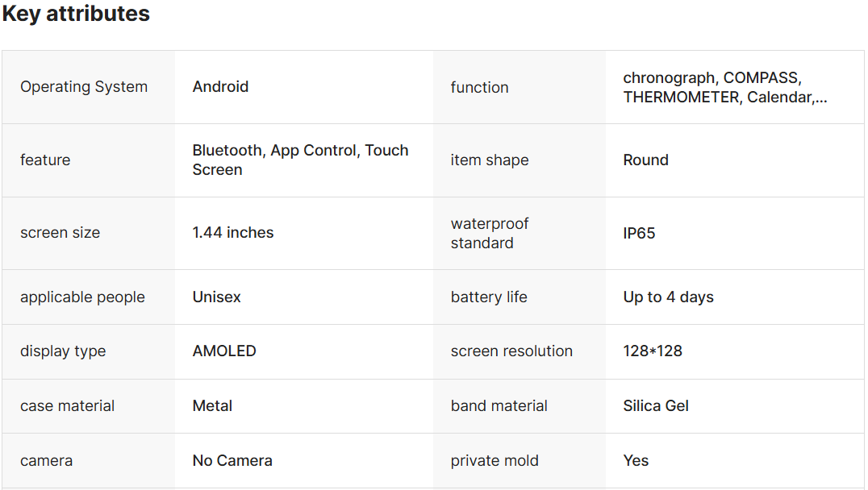Click the 1.44 inches screen size value
The image size is (868, 490).
pyautogui.click(x=233, y=233)
